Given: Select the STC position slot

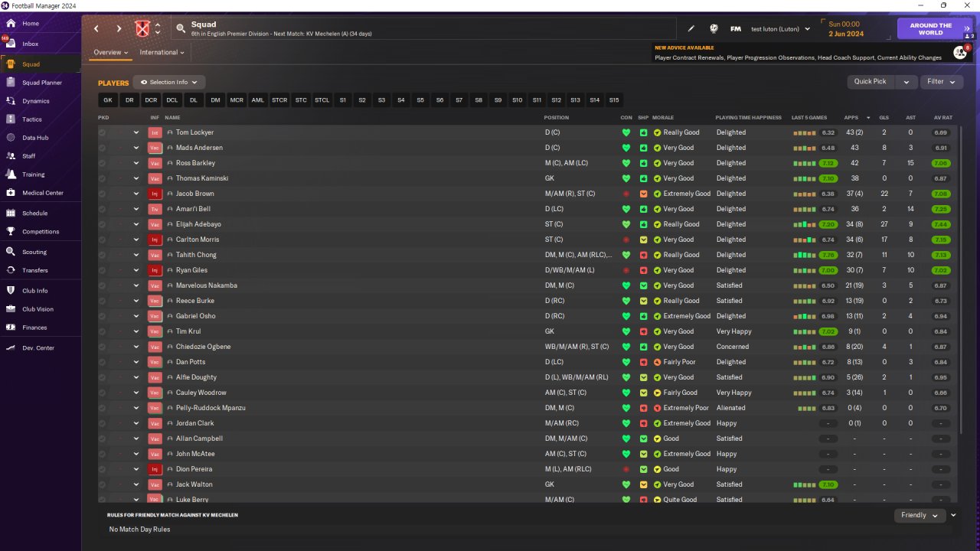Looking at the screenshot, I should (x=301, y=100).
